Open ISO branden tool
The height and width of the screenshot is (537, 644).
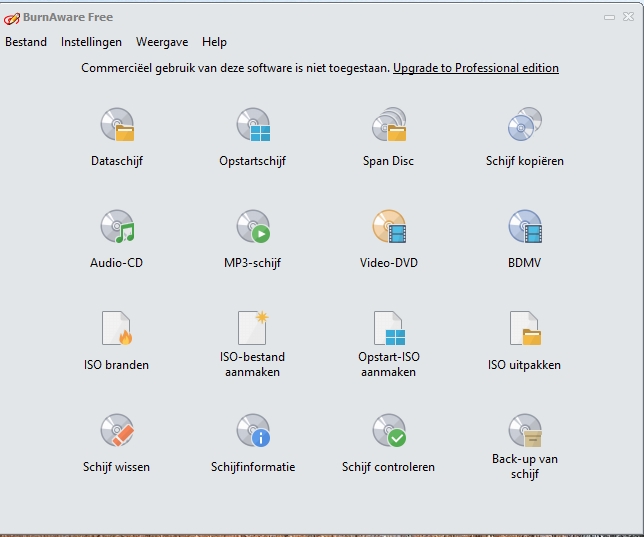point(117,329)
